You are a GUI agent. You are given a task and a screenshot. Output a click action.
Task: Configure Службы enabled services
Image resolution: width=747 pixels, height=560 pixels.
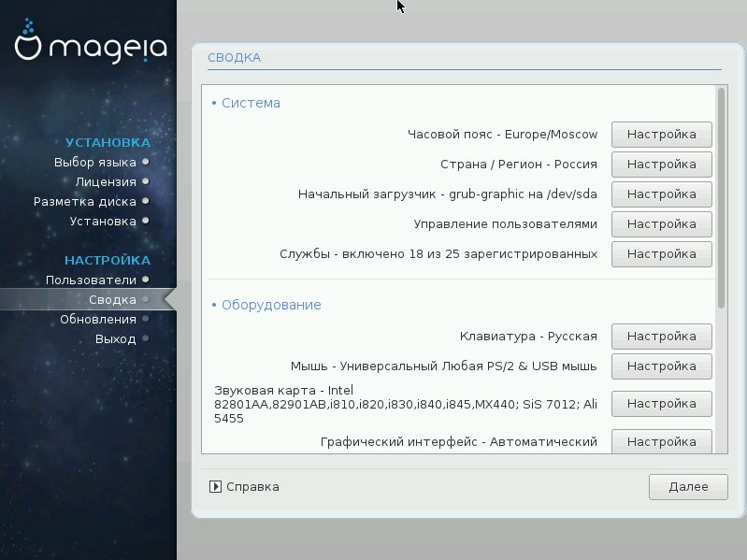[661, 254]
